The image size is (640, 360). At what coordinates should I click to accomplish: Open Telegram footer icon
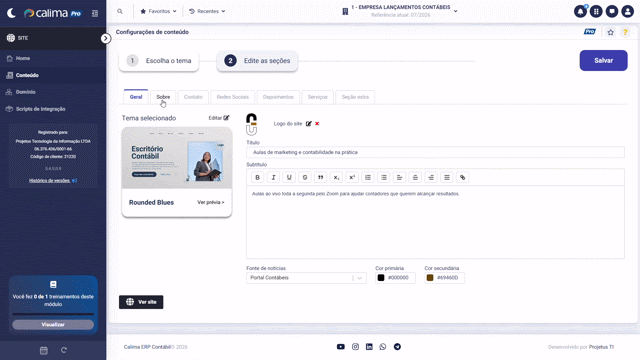click(397, 347)
